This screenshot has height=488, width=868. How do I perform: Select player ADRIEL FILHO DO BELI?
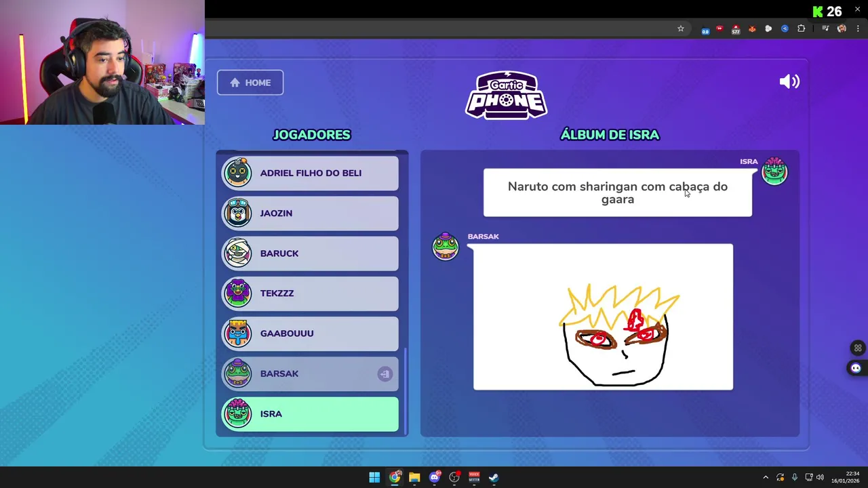[311, 173]
